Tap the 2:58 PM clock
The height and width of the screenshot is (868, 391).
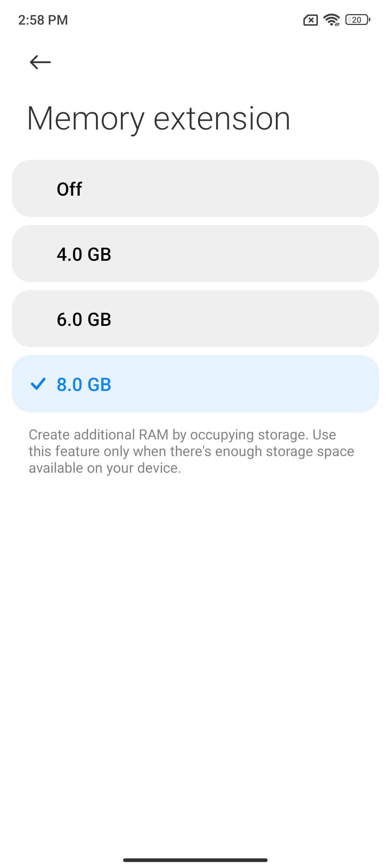(43, 20)
